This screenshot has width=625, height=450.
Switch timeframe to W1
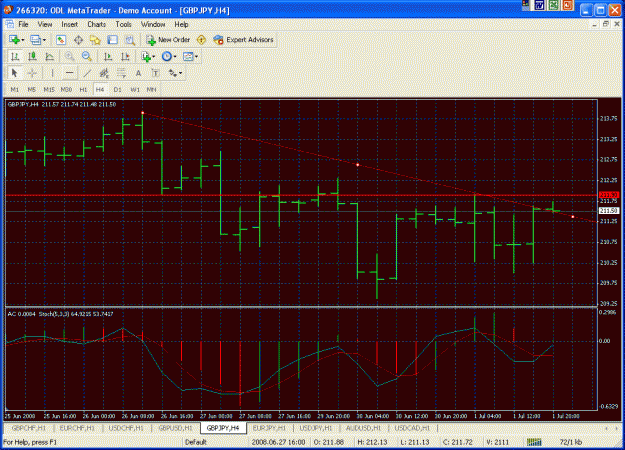click(135, 90)
